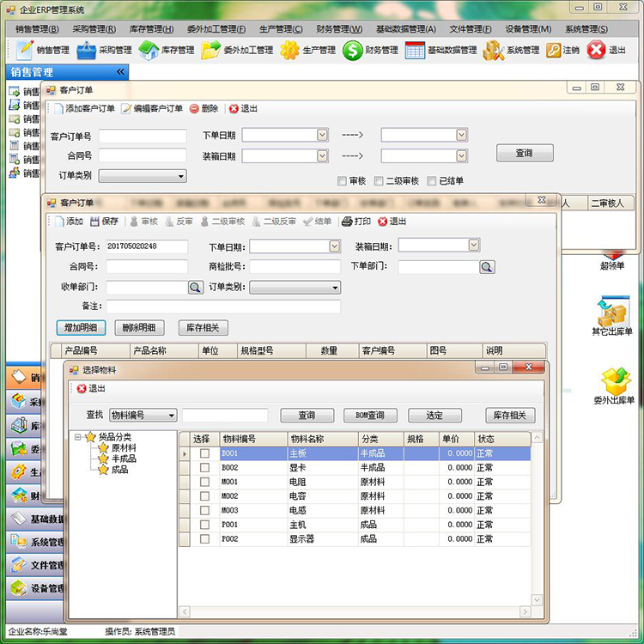Click 文件管理 sidebar navigation item
644x644 pixels.
[x=35, y=565]
